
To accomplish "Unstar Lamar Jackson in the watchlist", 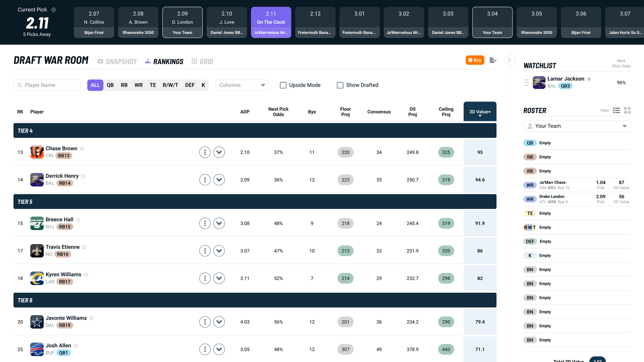I will [589, 79].
